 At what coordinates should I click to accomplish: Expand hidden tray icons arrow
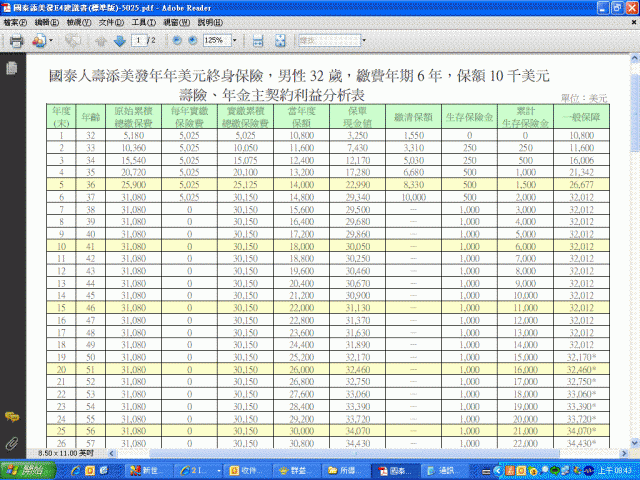coord(497,471)
